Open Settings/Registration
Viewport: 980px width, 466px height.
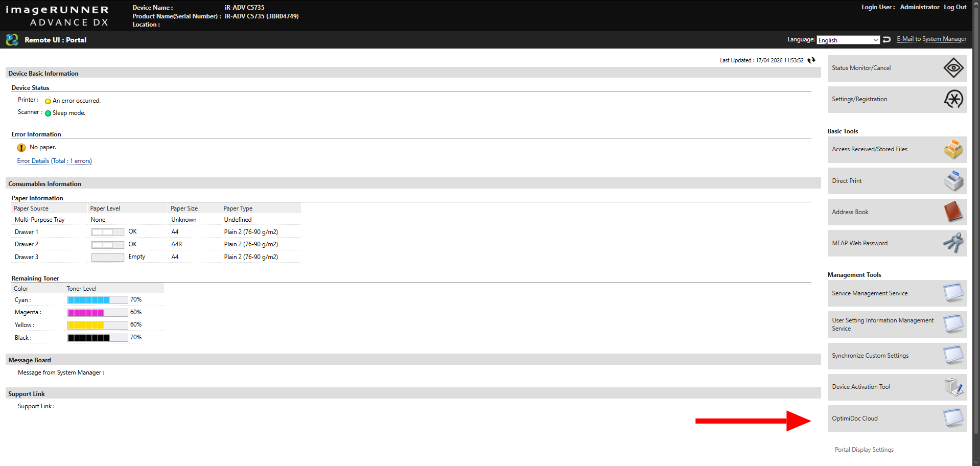897,99
